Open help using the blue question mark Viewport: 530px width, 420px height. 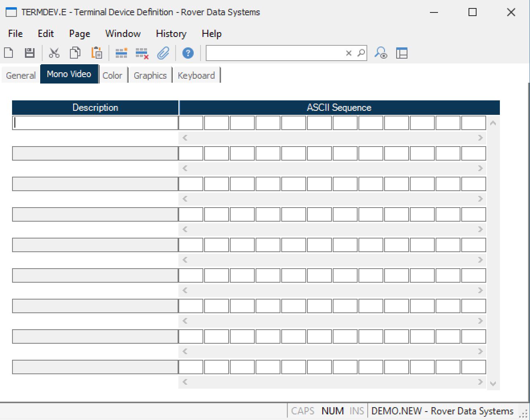click(x=188, y=53)
